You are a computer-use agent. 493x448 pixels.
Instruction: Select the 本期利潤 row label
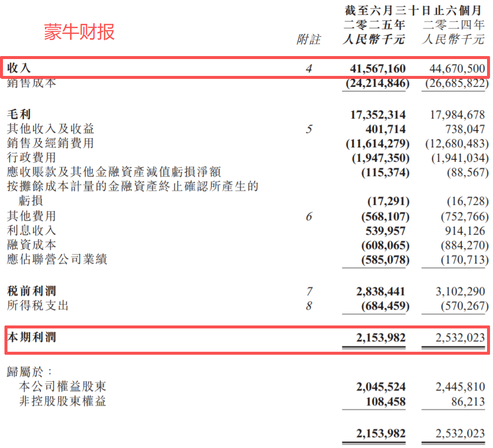(x=32, y=337)
